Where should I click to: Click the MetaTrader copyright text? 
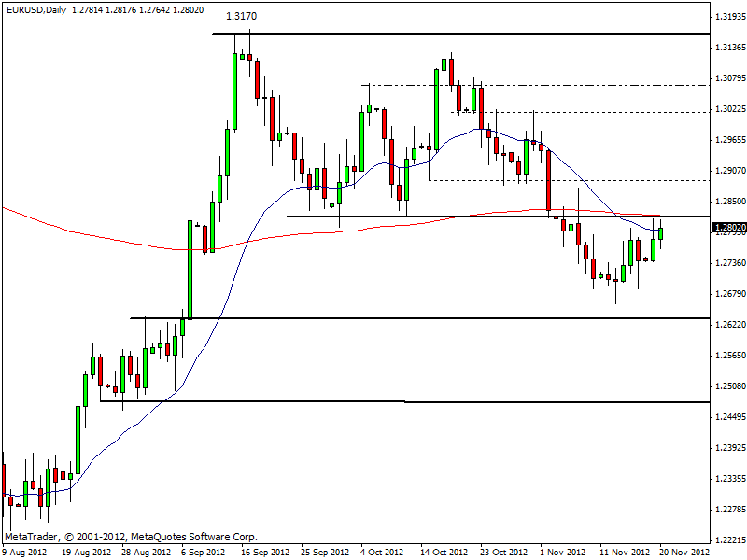click(x=131, y=537)
